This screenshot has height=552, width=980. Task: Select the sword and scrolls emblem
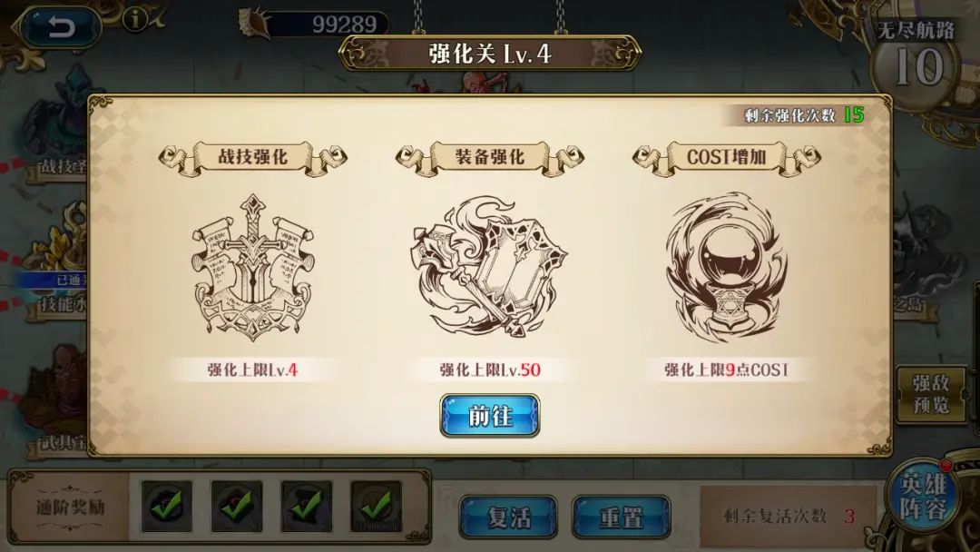tap(252, 267)
